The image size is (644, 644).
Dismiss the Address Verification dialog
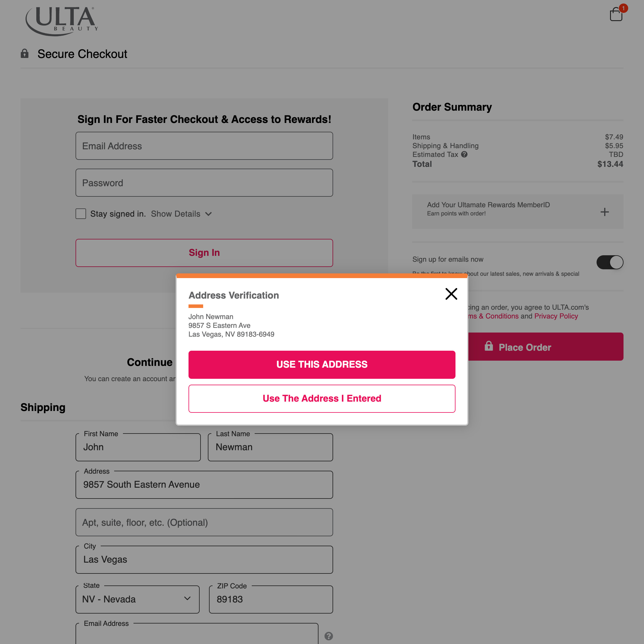(x=451, y=294)
